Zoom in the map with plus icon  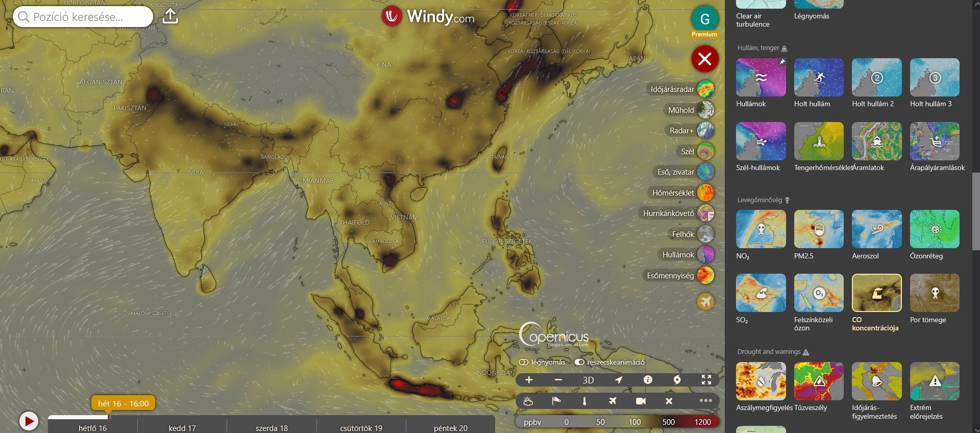click(x=529, y=380)
